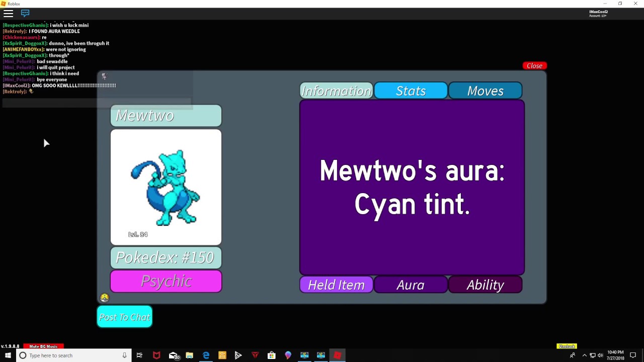The height and width of the screenshot is (362, 644).
Task: Close the Mewtwo summary panel
Action: tap(534, 66)
